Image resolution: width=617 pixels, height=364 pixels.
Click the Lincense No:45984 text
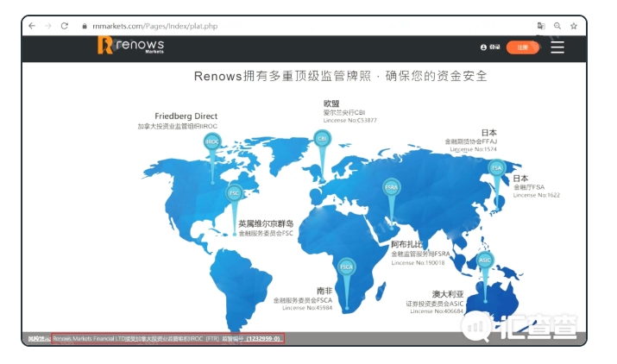(307, 308)
